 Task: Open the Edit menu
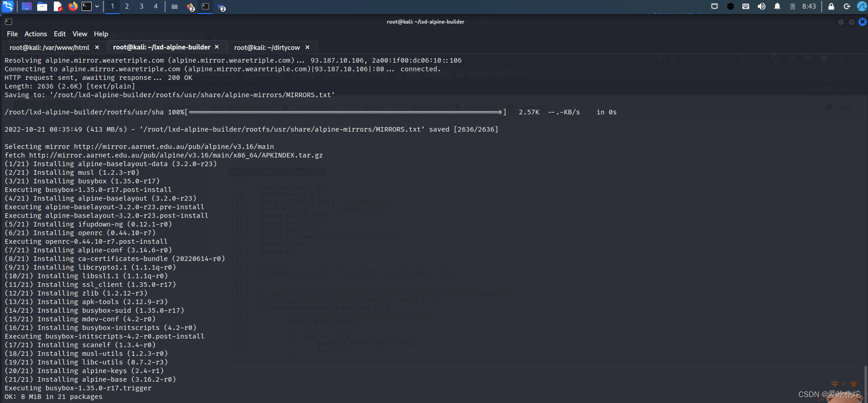59,34
